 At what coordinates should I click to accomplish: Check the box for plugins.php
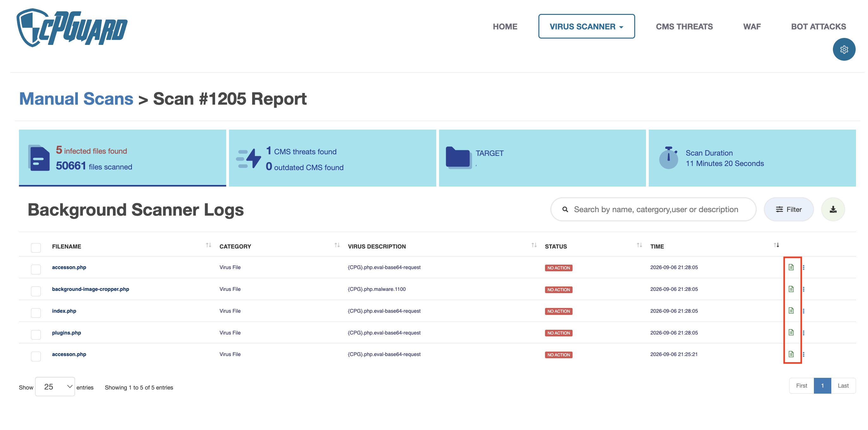[x=36, y=335]
